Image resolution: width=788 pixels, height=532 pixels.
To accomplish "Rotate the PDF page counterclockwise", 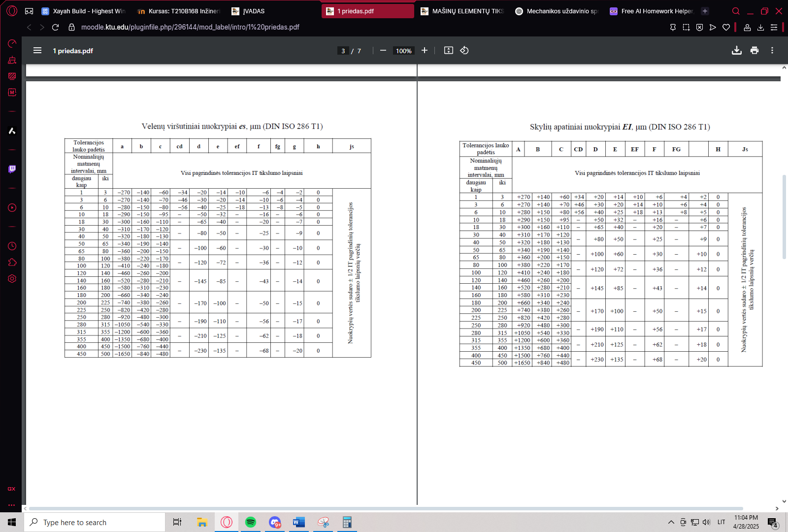I will click(464, 50).
